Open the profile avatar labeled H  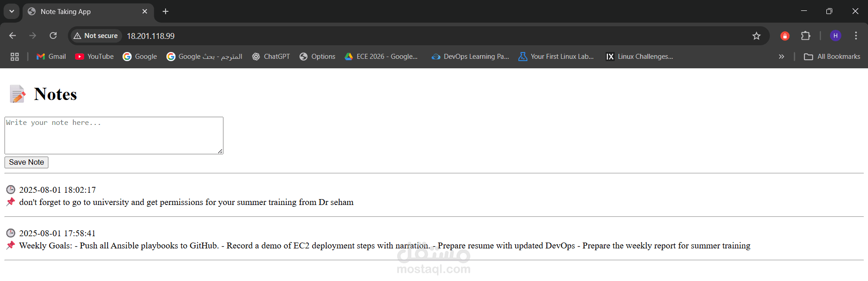pos(835,36)
